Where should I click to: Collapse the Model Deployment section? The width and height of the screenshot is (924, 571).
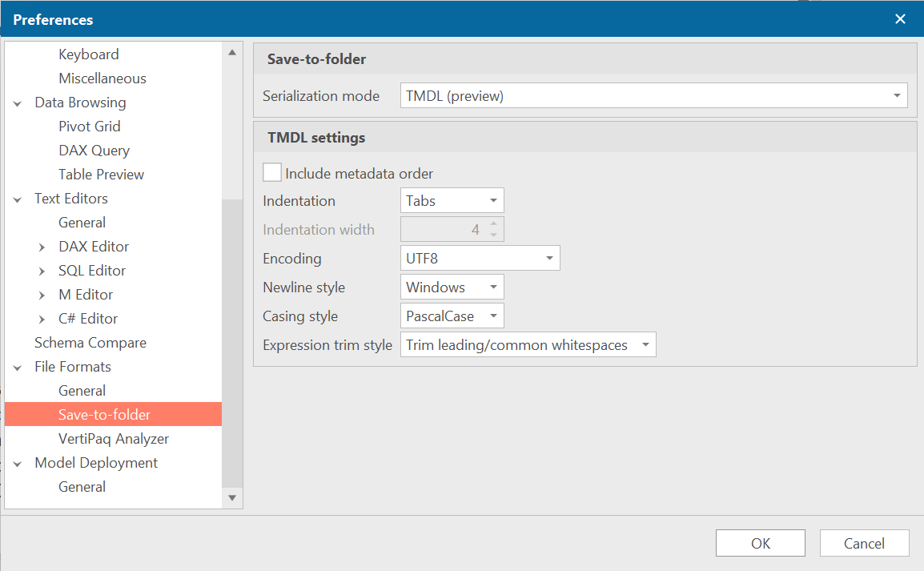(x=18, y=462)
